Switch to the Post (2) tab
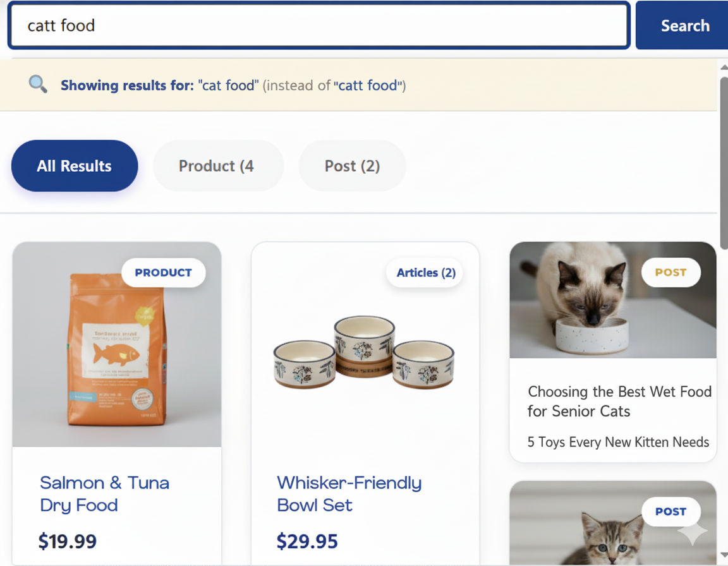 point(352,166)
